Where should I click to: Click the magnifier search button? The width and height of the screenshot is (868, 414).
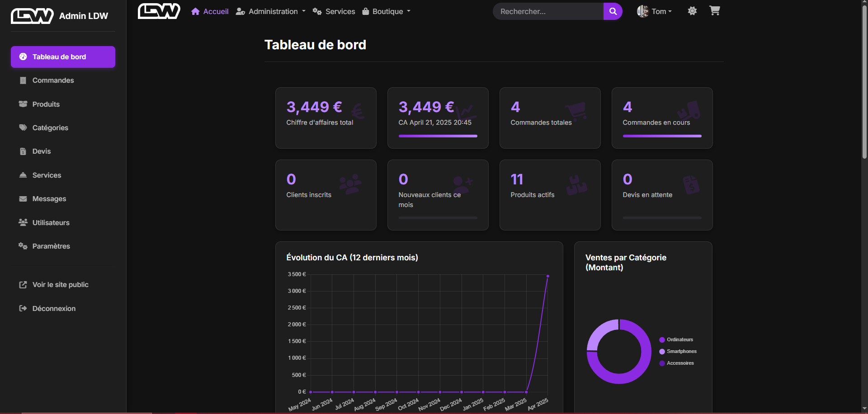coord(613,11)
